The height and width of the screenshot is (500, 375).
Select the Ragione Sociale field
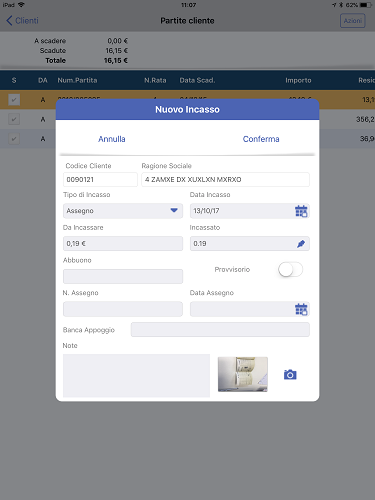225,179
